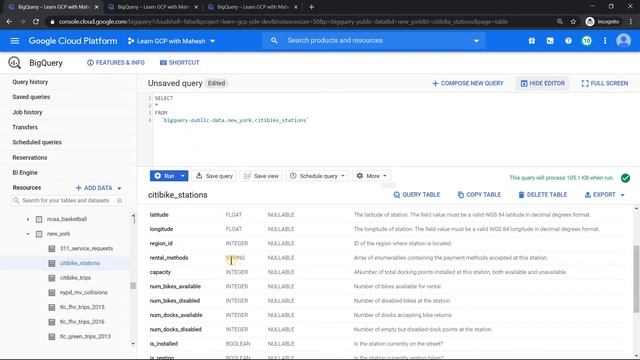640x360 pixels.
Task: Activate Cloud Shell icon
Action: click(550, 41)
